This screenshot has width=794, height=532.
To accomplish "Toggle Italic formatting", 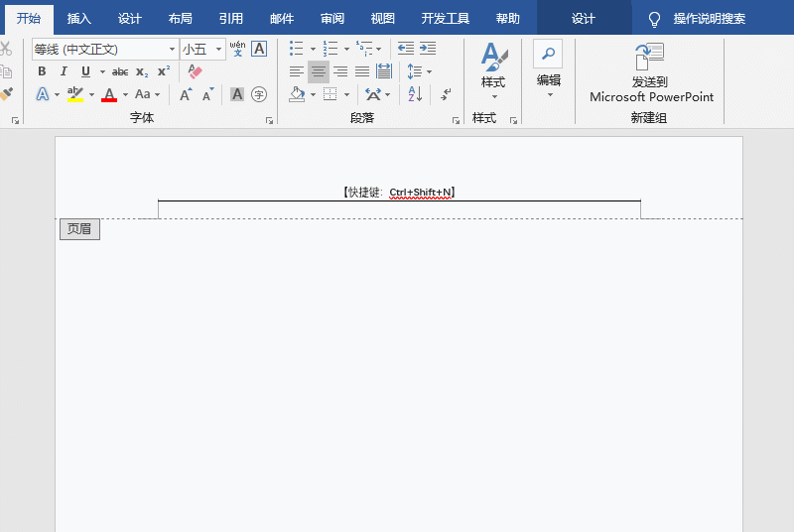I will pos(64,71).
